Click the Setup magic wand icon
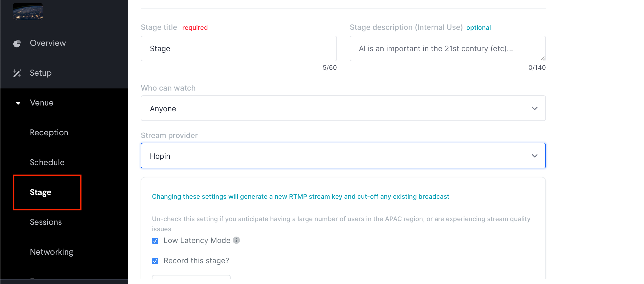644x284 pixels. (17, 73)
